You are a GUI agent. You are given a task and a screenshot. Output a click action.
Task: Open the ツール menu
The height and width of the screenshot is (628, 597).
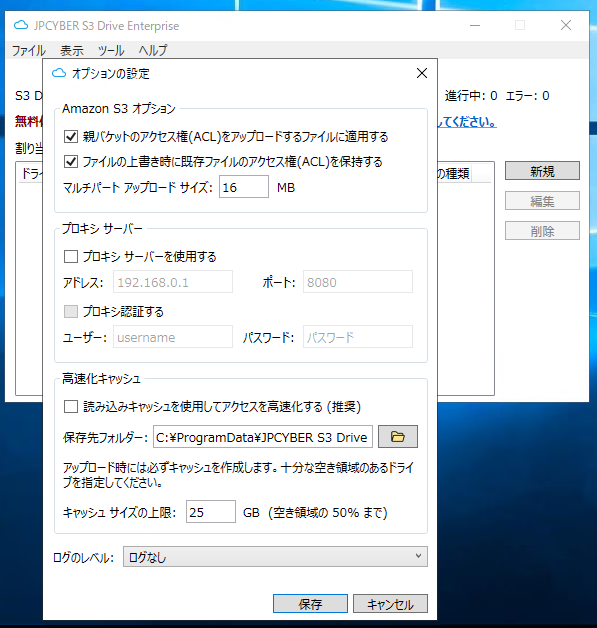111,50
